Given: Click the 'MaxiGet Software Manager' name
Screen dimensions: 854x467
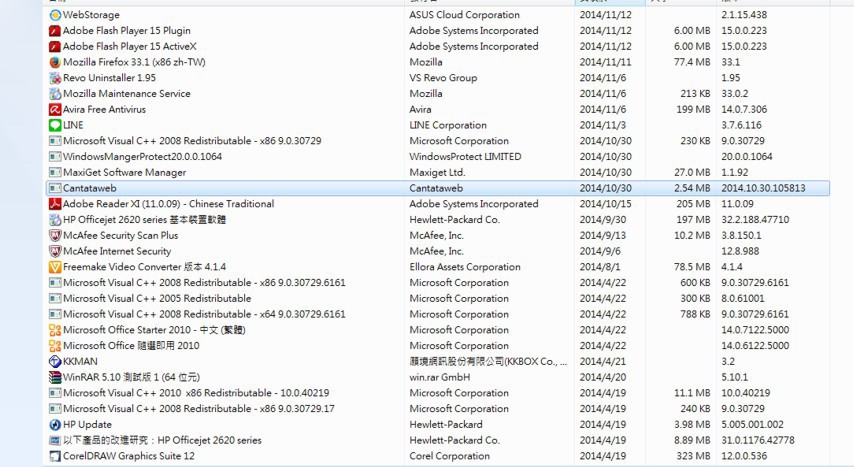Looking at the screenshot, I should click(125, 172).
